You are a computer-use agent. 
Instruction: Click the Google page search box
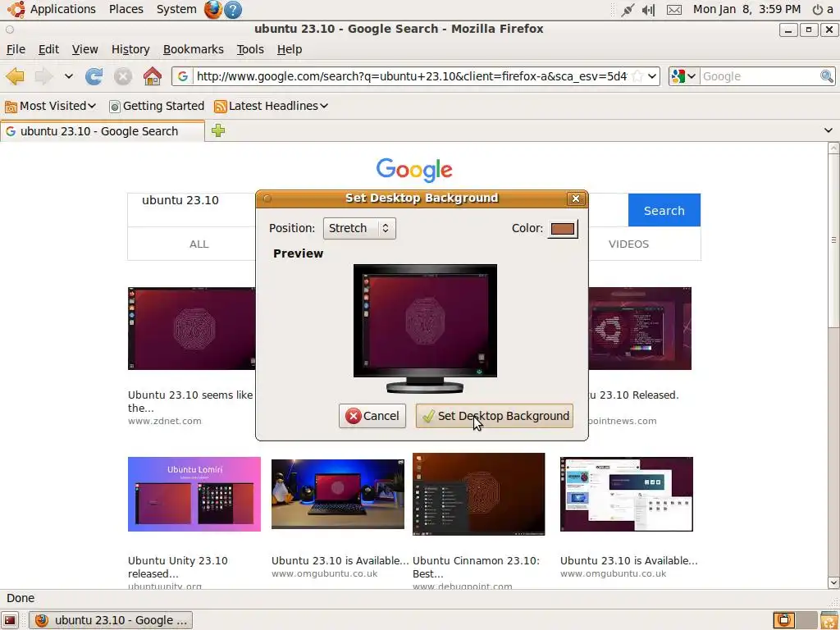point(192,209)
